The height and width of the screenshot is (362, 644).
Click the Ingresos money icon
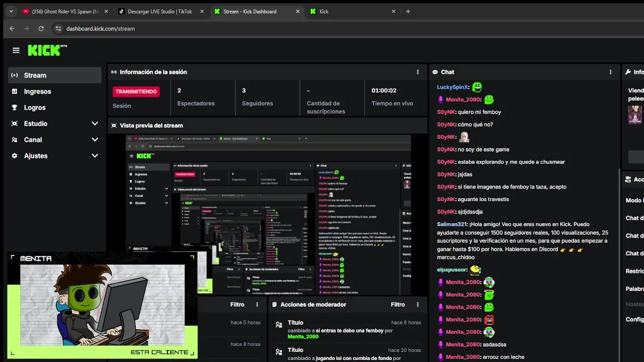(x=15, y=92)
